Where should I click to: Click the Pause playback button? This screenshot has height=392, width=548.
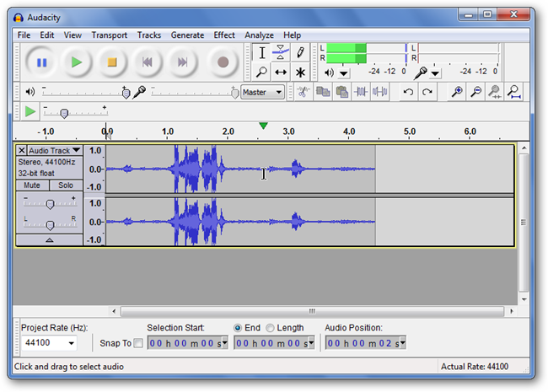(41, 62)
